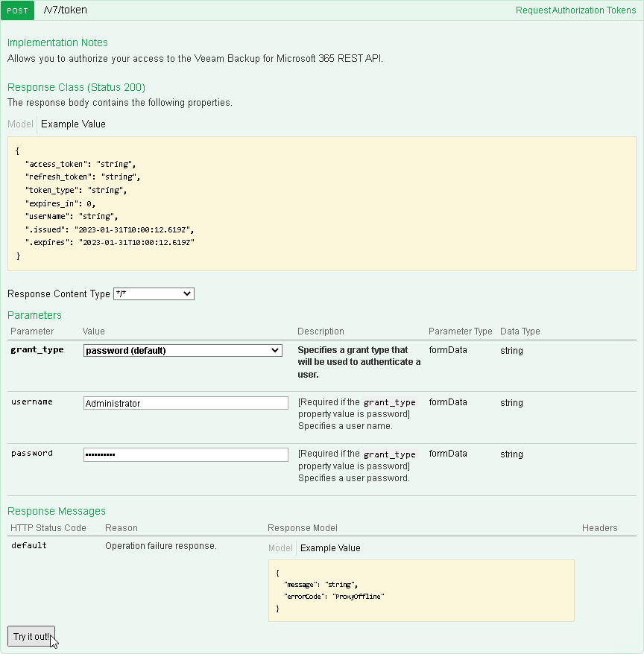Click the username parameter label
Screen dimensions: 644x654
pos(32,401)
